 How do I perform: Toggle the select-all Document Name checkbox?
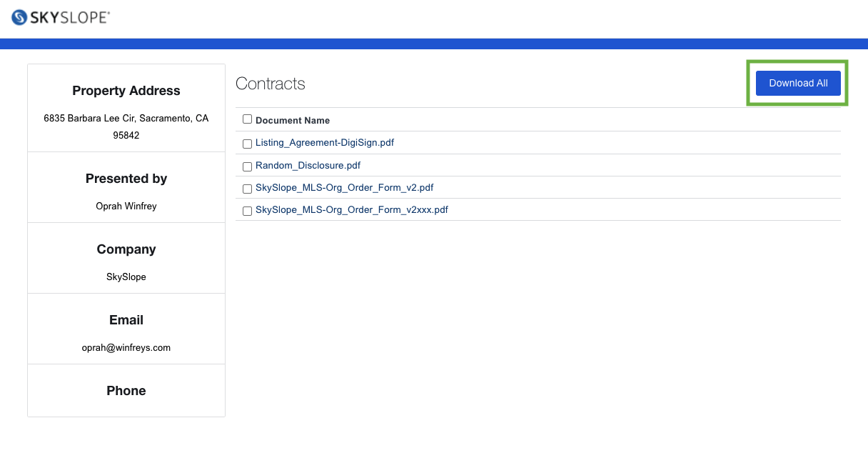pos(247,119)
